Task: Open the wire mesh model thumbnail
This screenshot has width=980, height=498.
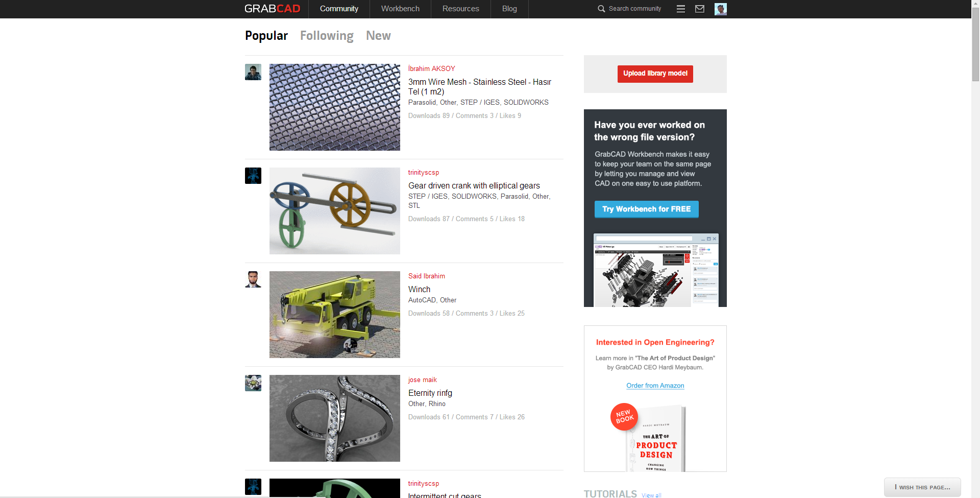Action: [335, 107]
